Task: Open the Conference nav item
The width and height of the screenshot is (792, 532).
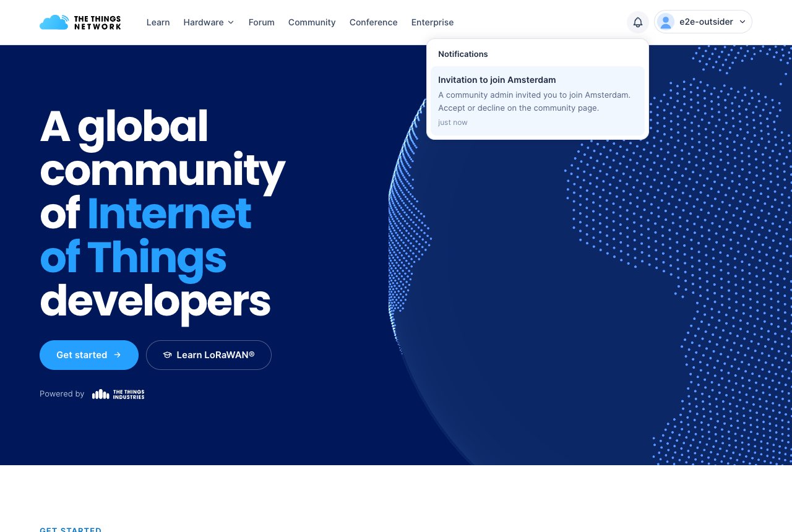Action: click(373, 22)
